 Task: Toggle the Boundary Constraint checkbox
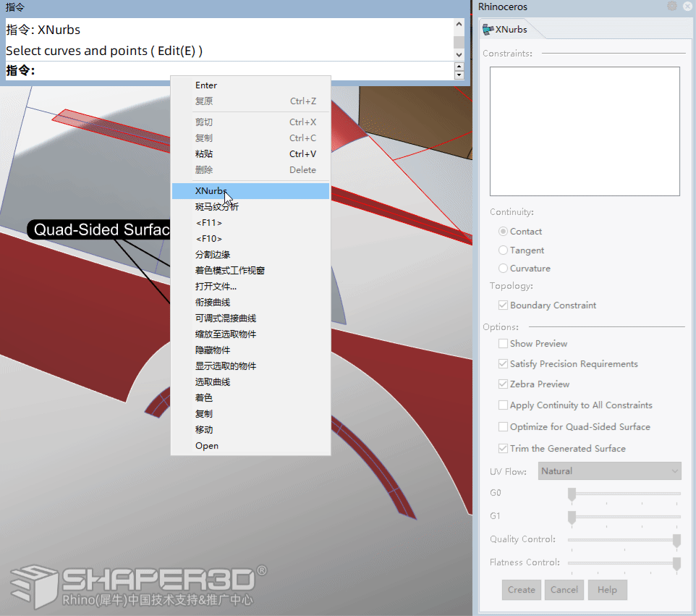click(x=503, y=305)
